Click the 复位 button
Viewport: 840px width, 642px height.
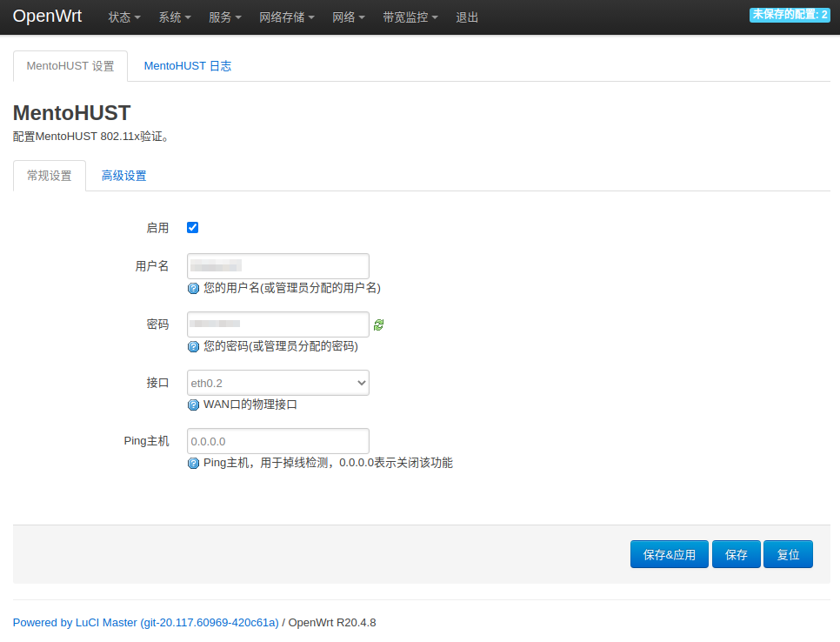pyautogui.click(x=788, y=554)
